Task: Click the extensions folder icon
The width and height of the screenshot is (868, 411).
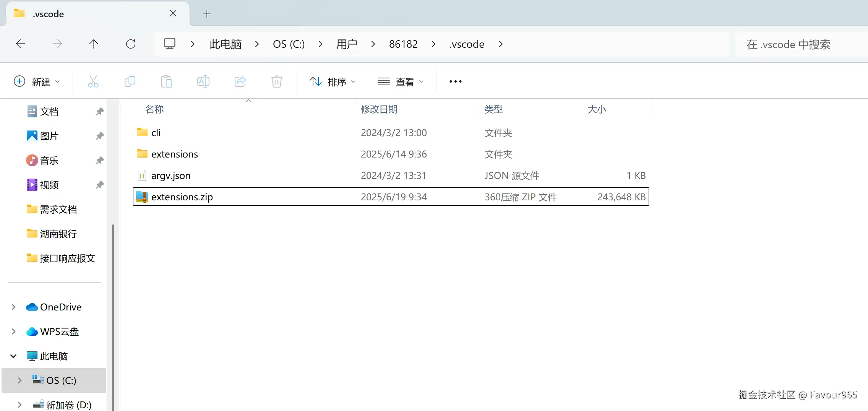Action: pyautogui.click(x=142, y=154)
